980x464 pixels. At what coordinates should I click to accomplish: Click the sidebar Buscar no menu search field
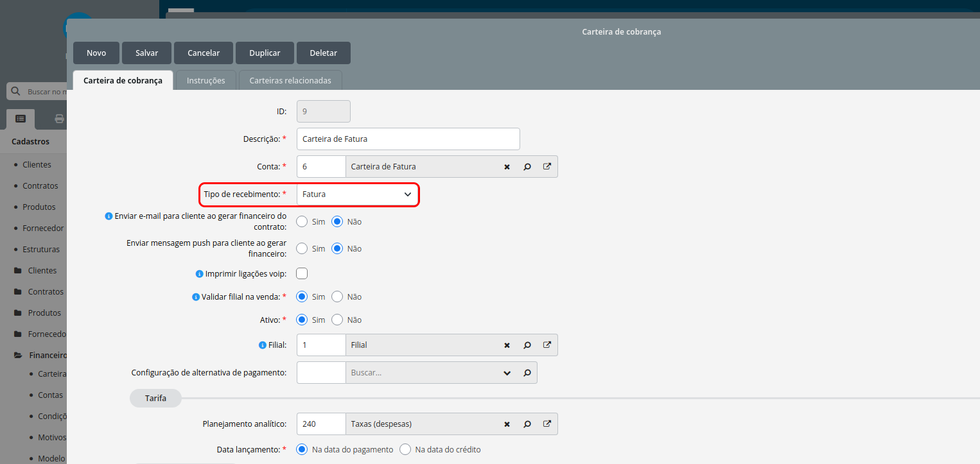48,92
